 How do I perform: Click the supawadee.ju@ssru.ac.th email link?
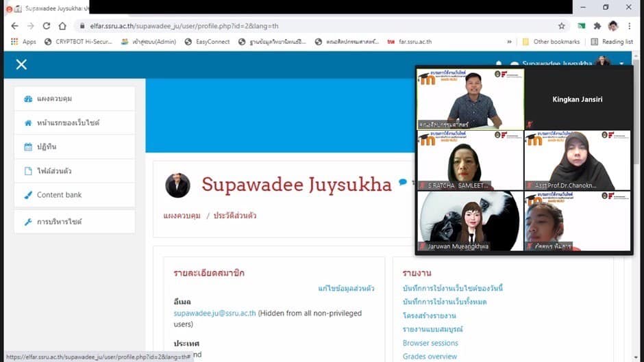pos(214,313)
